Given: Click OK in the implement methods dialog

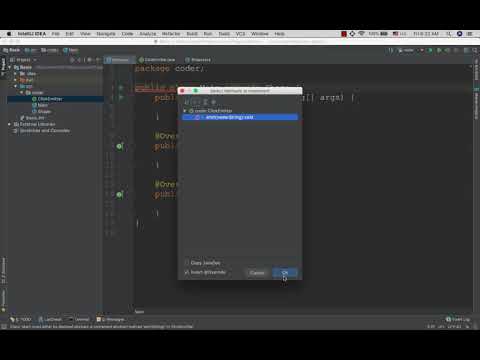Looking at the screenshot, I should coord(285,273).
